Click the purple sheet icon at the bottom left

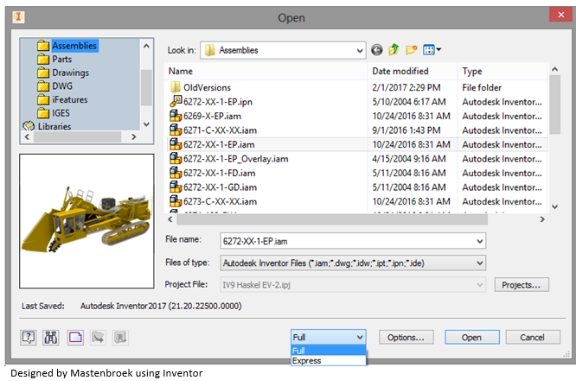coord(75,337)
